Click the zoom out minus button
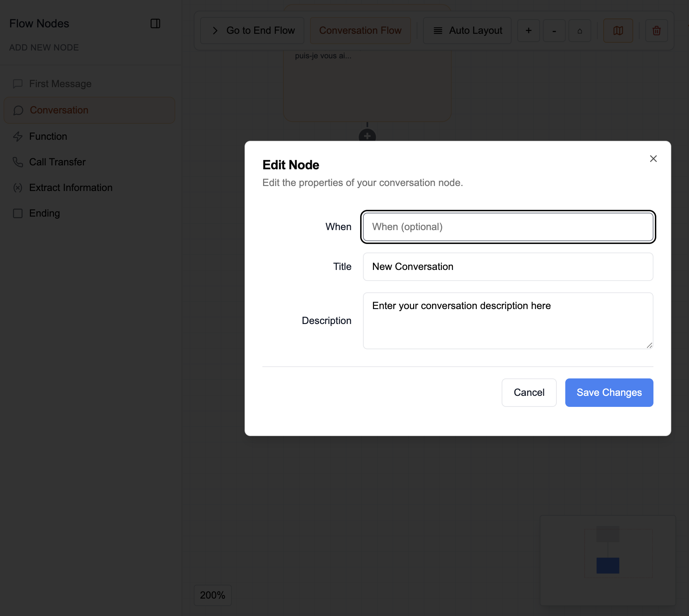Screen dimensions: 689x616 pyautogui.click(x=554, y=31)
